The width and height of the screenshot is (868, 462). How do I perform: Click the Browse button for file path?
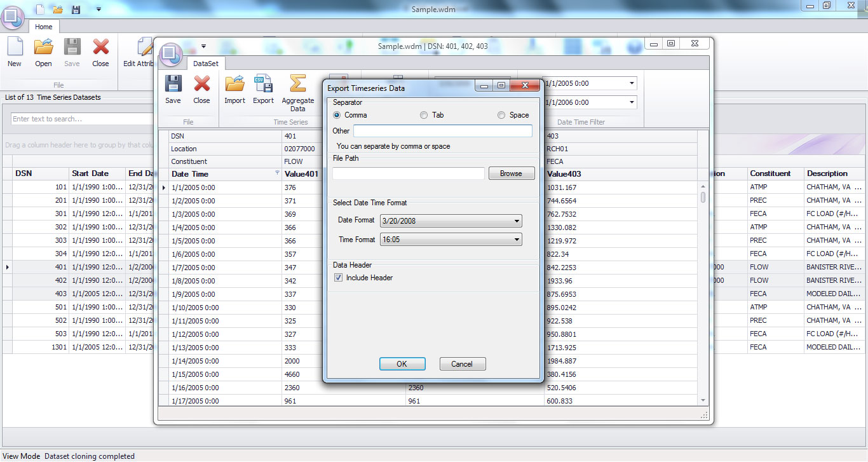(511, 172)
